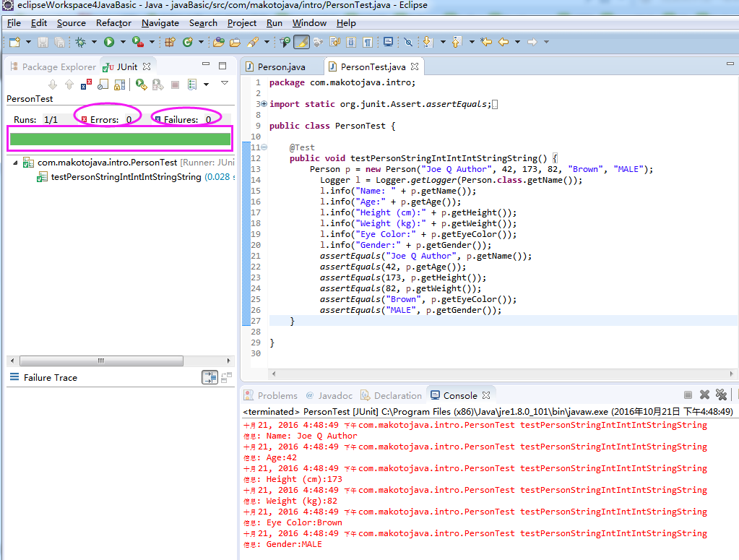Navigate forward with the right arrow
The image size is (739, 560).
tap(532, 43)
